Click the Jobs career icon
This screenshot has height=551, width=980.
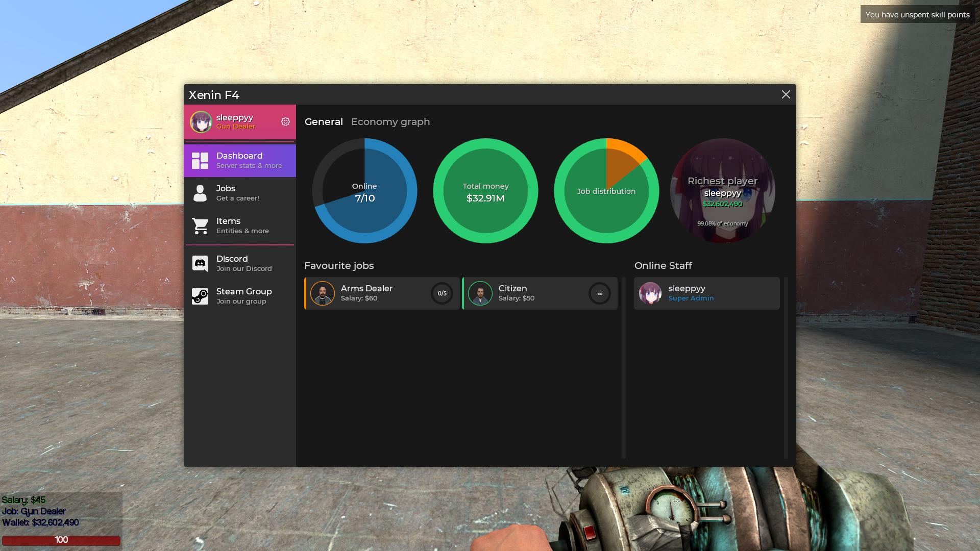[200, 192]
